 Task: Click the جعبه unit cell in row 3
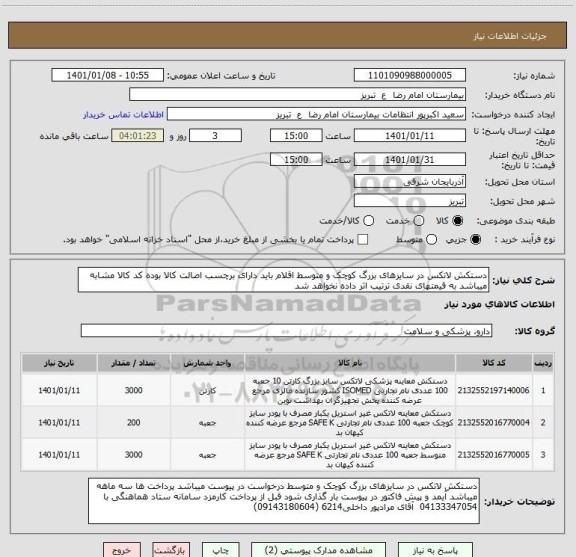207,455
